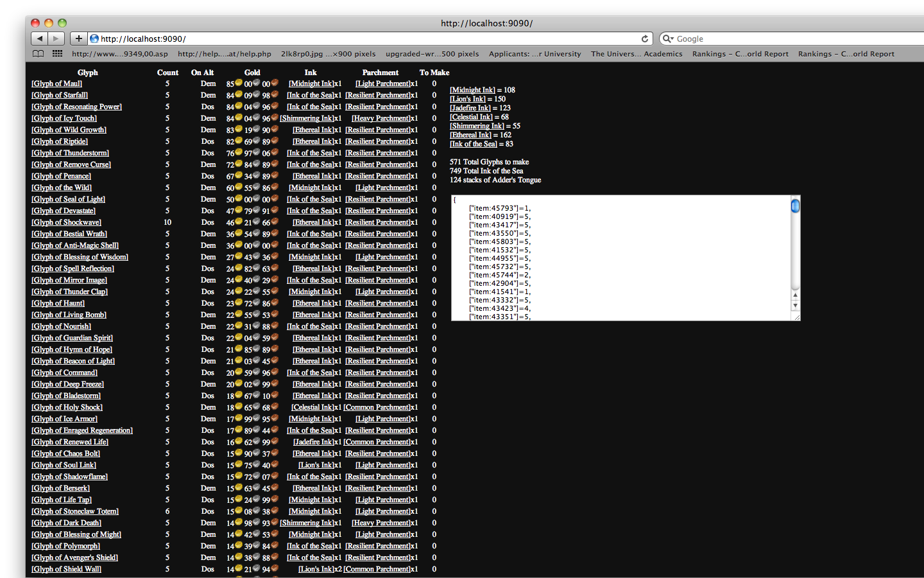Open the Glyph of Blessing of Wisdom link
Image resolution: width=924 pixels, height=578 pixels.
(80, 257)
